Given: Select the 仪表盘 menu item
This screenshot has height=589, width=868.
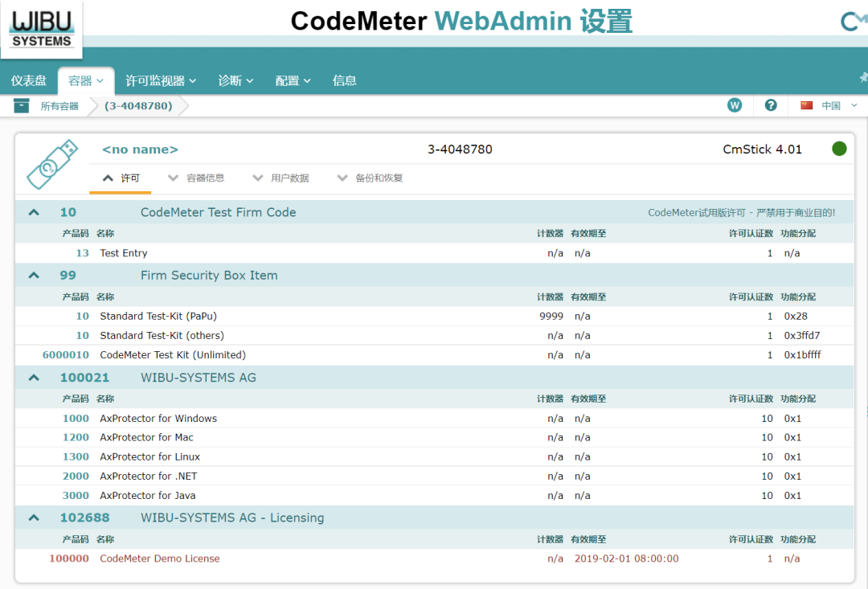Looking at the screenshot, I should (30, 80).
